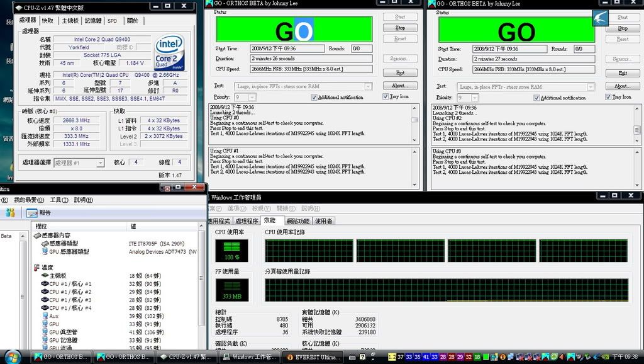Click the About button in right ORTHOS window
Viewport: 644px width, 364px height.
point(622,86)
